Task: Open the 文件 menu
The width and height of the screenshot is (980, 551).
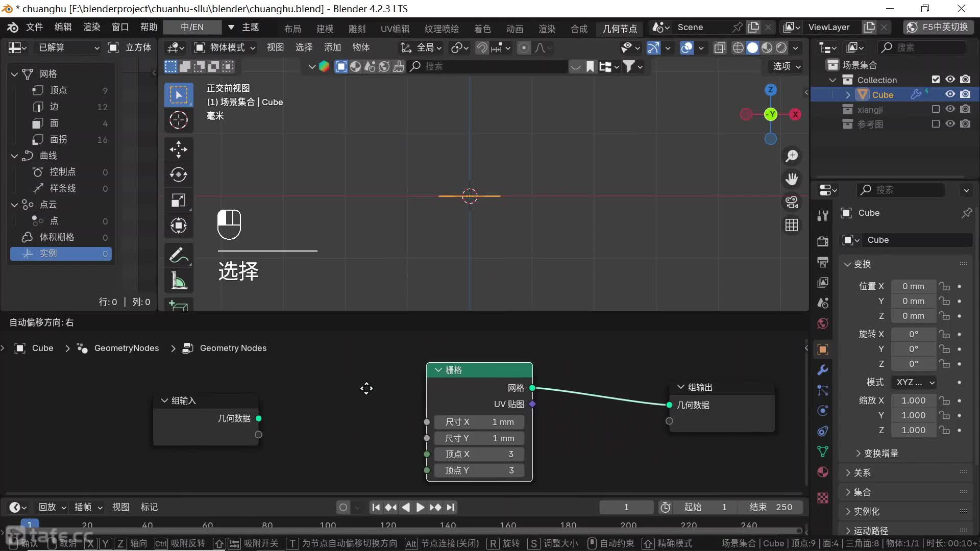Action: tap(34, 27)
